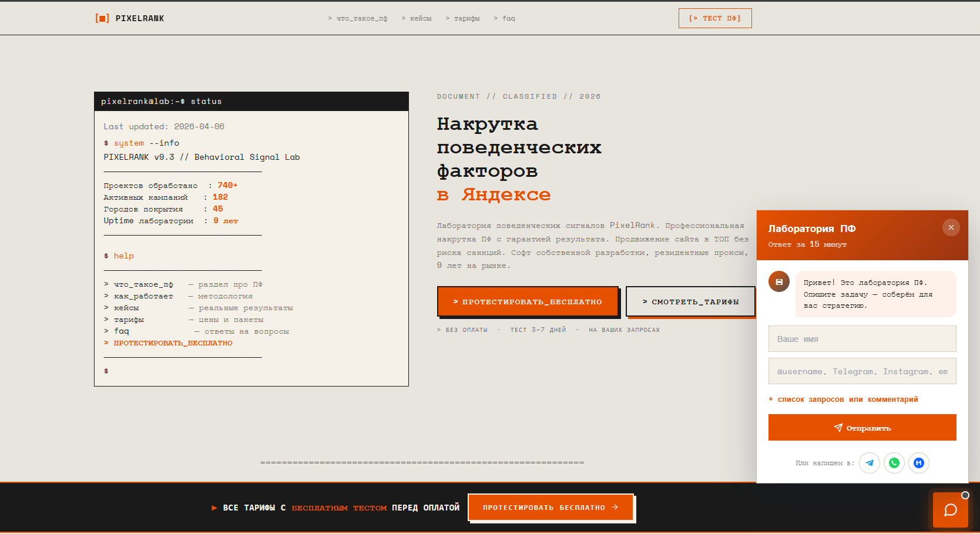Click the БЕСПЛАТНЫМ ТЕСТОМ text in bottom bar
980x534 pixels.
[x=339, y=508]
